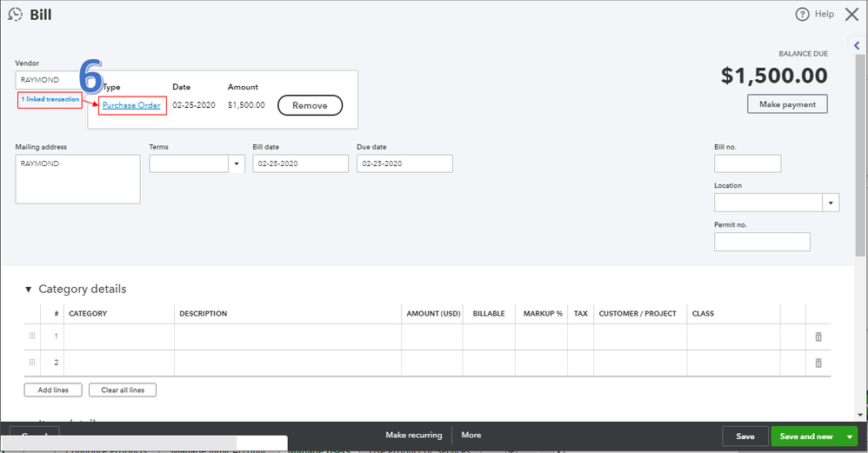
Task: Open Help with the question mark icon
Action: point(802,15)
